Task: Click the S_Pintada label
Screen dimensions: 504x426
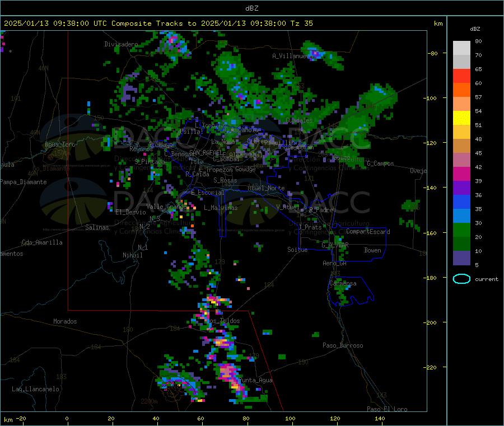Action: coord(150,162)
